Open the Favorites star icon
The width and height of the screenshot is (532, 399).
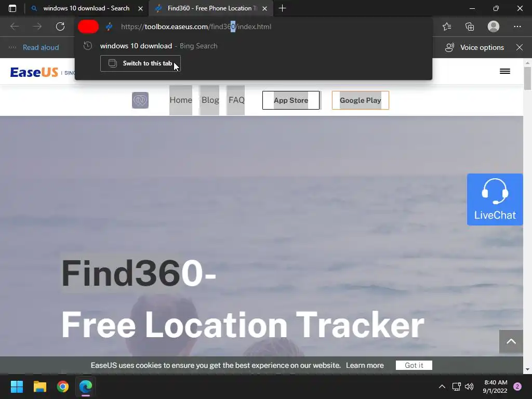[447, 26]
